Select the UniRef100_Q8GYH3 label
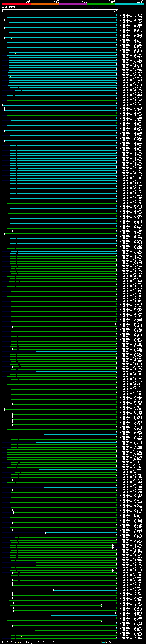Image resolution: width=146 pixels, height=644 pixels. tap(131, 45)
